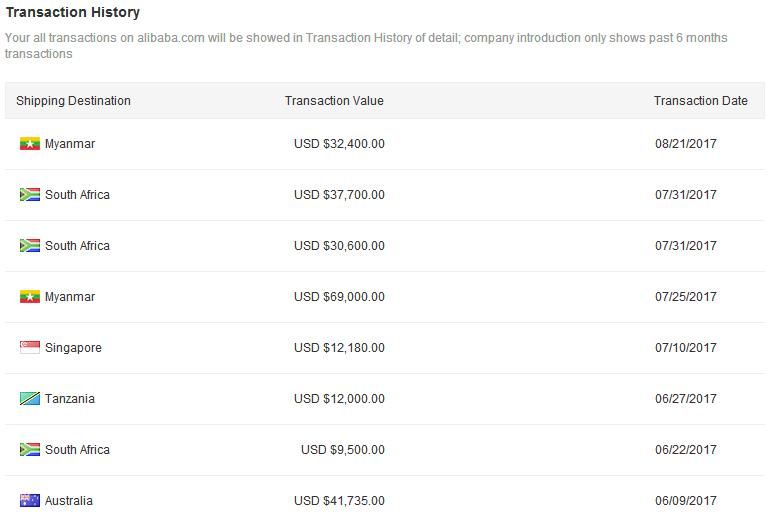This screenshot has height=523, width=776.
Task: Select the Tanzania destination name text
Action: pyautogui.click(x=70, y=399)
